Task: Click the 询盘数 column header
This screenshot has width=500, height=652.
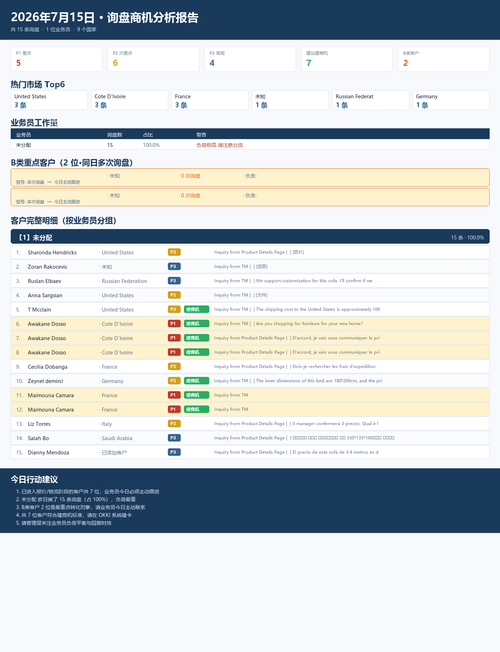Action: click(x=114, y=135)
